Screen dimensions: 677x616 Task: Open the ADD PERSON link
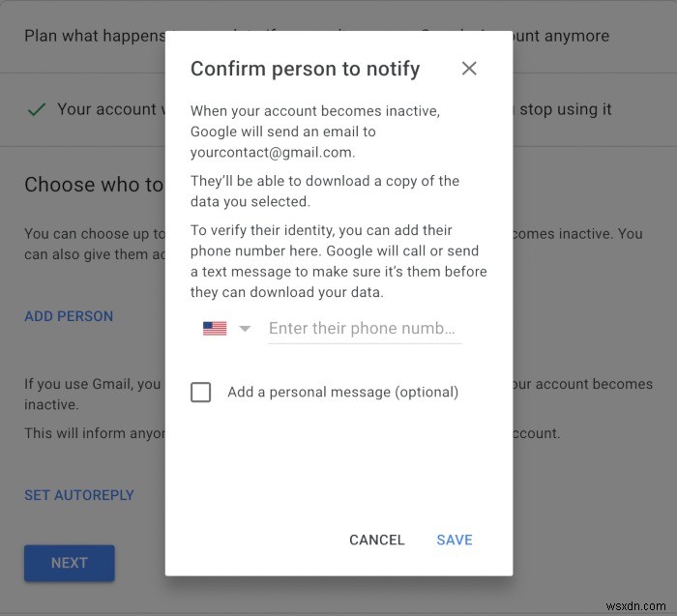tap(69, 316)
